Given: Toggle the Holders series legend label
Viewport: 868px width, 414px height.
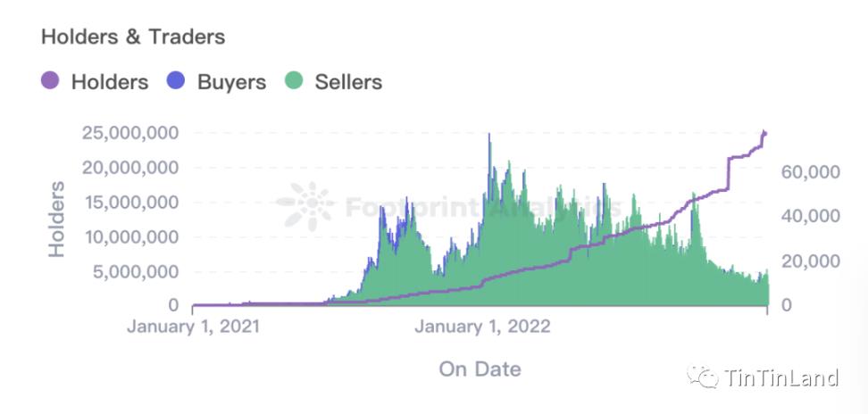Looking at the screenshot, I should (110, 82).
